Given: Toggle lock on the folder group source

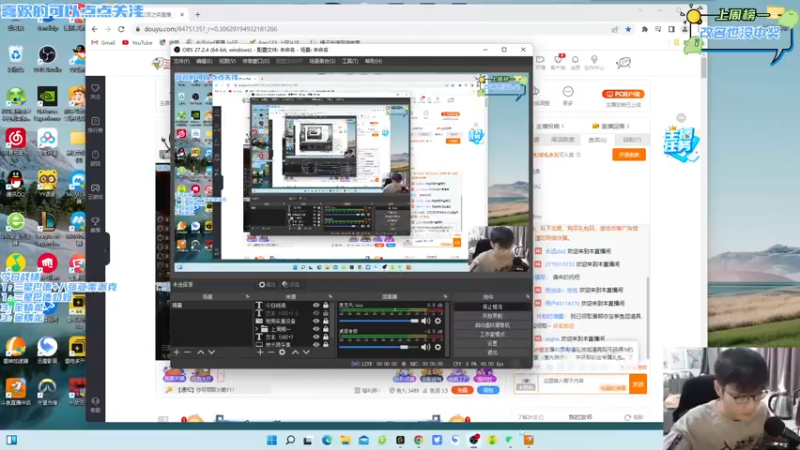Looking at the screenshot, I should (x=326, y=329).
